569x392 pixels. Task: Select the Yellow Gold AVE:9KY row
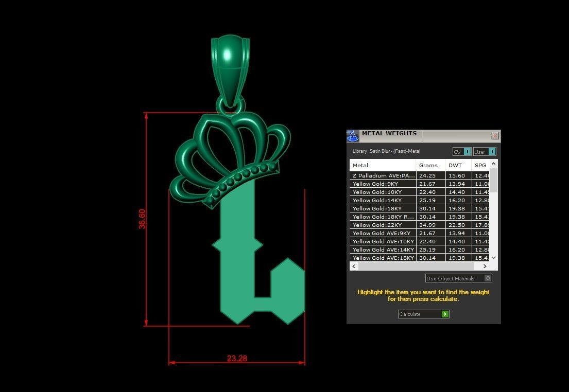pos(420,233)
